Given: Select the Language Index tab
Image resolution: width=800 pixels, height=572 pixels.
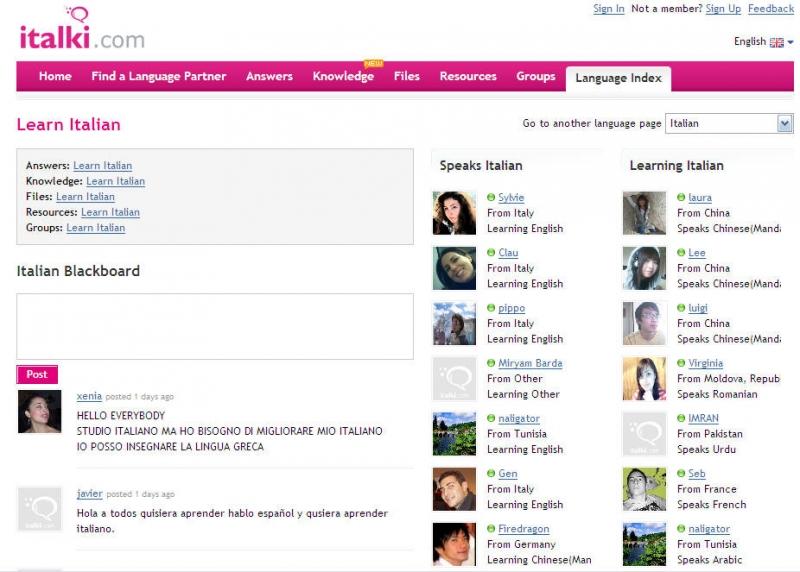Looking at the screenshot, I should [618, 78].
